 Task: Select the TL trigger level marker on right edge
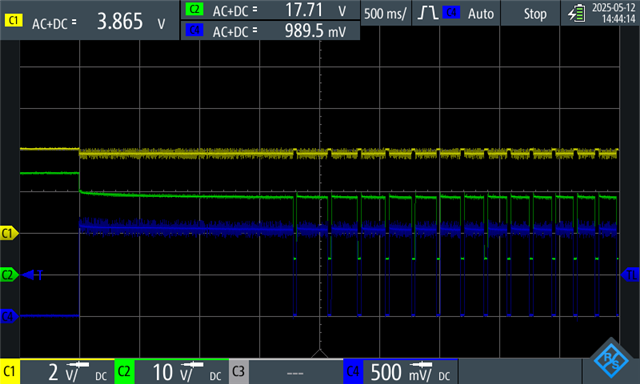(x=630, y=275)
